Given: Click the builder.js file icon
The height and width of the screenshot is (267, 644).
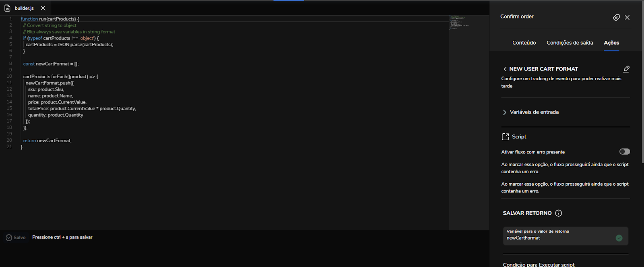Looking at the screenshot, I should point(7,8).
